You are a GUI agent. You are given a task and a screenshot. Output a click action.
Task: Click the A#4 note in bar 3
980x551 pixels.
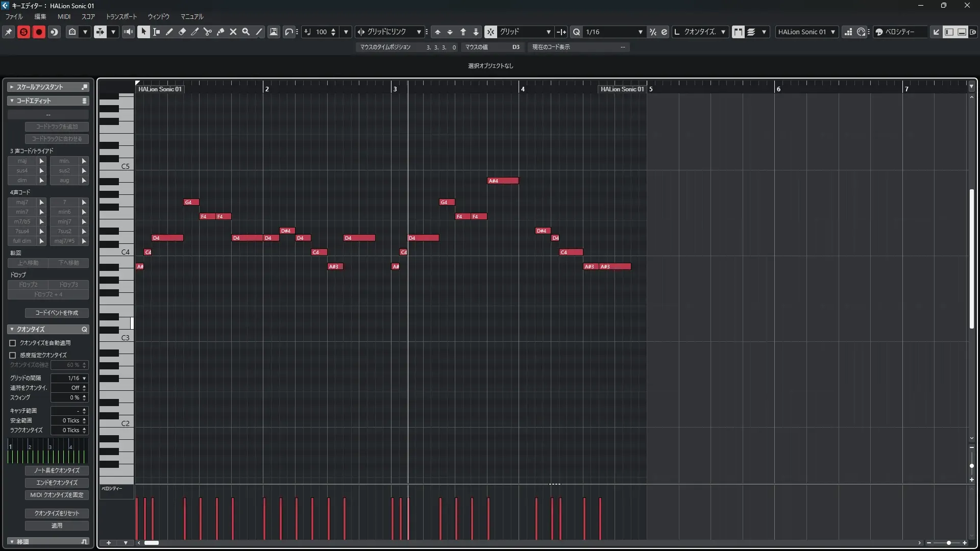[x=503, y=181]
